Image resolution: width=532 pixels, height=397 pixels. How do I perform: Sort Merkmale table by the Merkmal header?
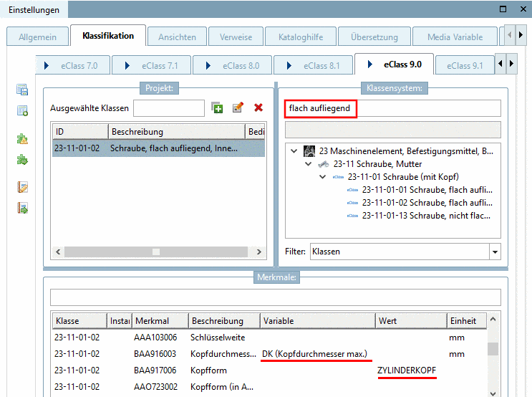click(160, 321)
